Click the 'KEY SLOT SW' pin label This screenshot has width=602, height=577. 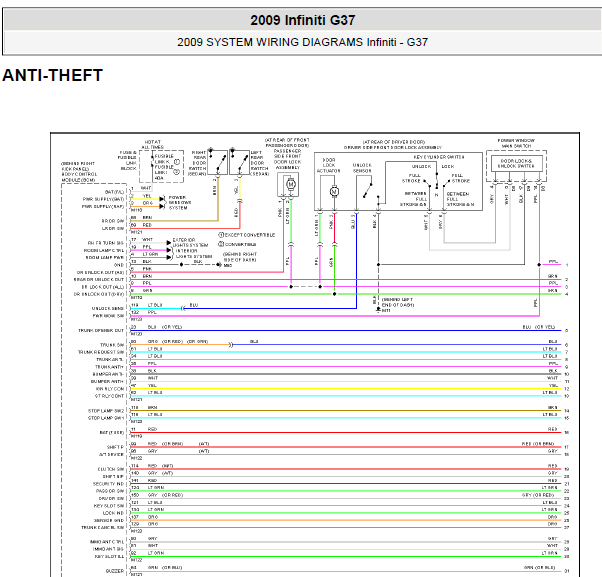(x=109, y=506)
